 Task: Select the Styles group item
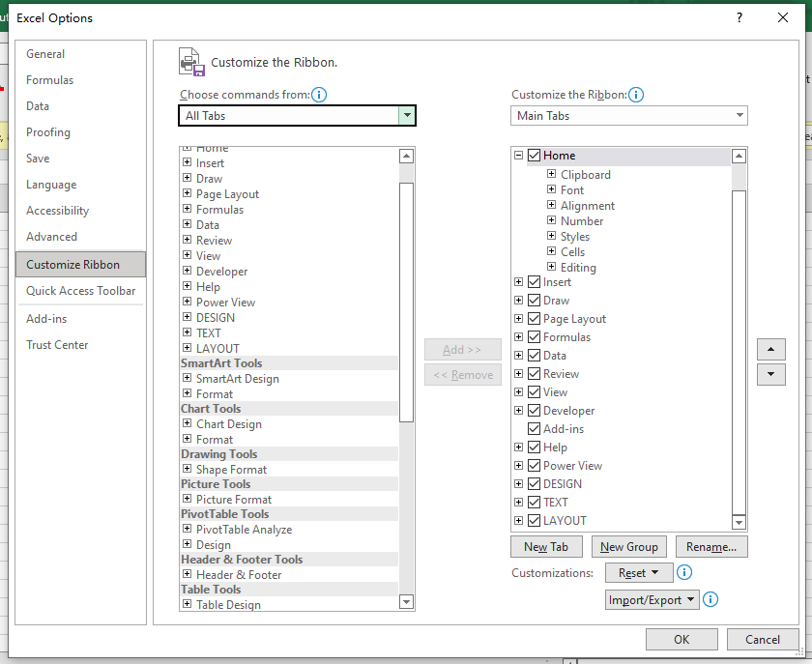coord(575,237)
